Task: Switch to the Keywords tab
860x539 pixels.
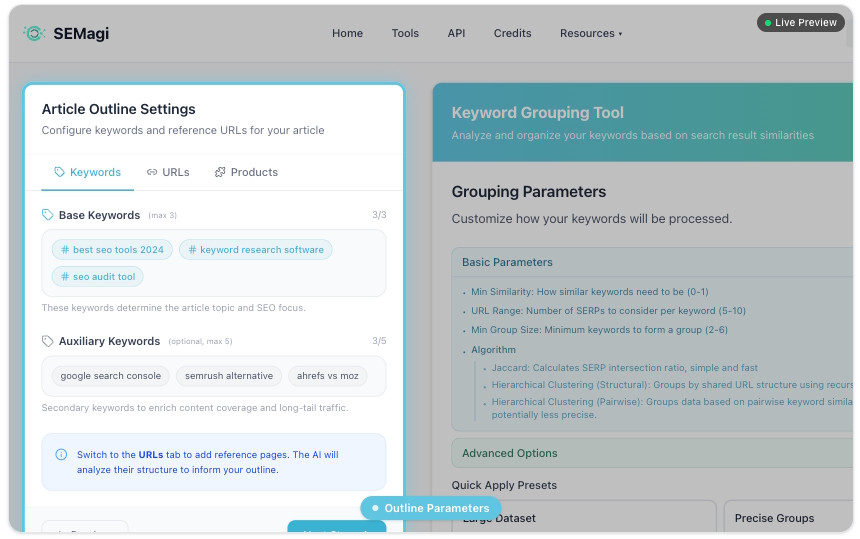Action: (88, 172)
